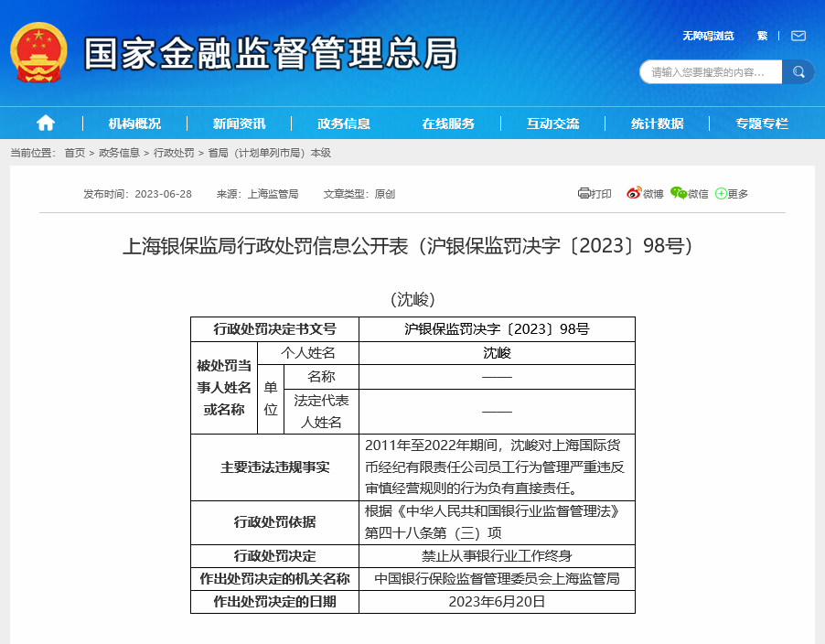
Task: Click the 作出处罚决定的日期 label cell
Action: (x=274, y=602)
